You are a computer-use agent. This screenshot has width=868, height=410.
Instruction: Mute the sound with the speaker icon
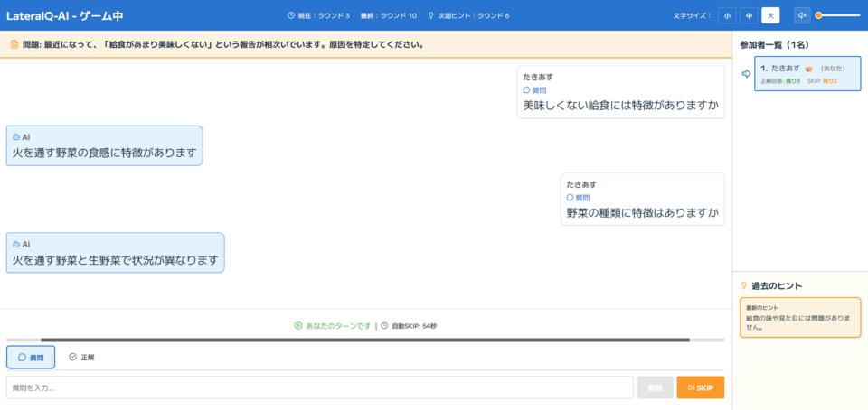pos(802,15)
